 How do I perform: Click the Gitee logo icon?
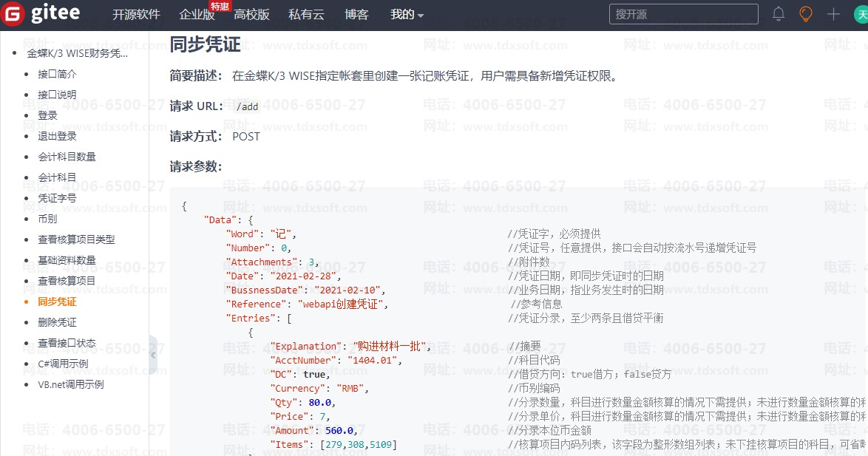pyautogui.click(x=13, y=14)
